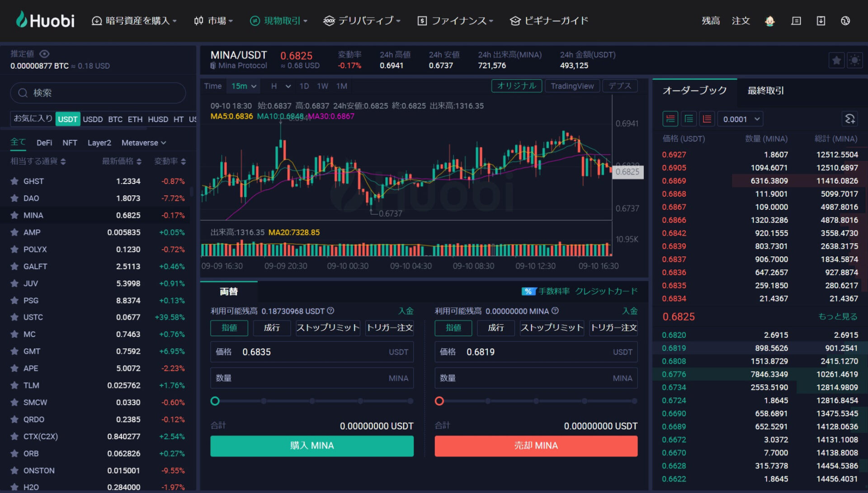The height and width of the screenshot is (493, 868).
Task: Click the Mina Protocol info icon
Action: (213, 66)
